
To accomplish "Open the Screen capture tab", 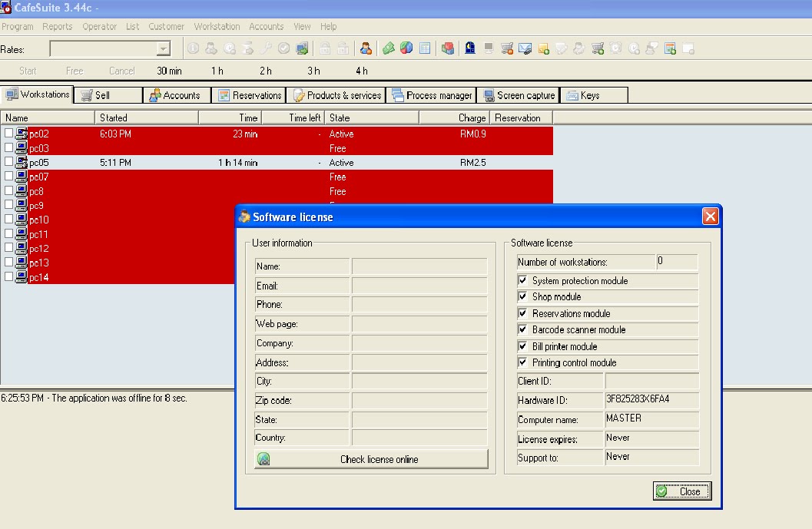I will [519, 95].
